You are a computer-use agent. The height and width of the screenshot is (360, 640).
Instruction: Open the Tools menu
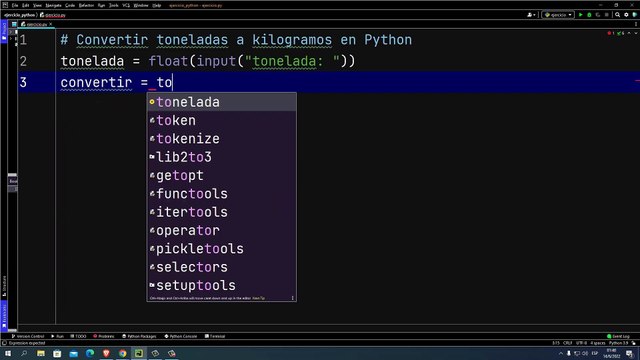click(113, 5)
